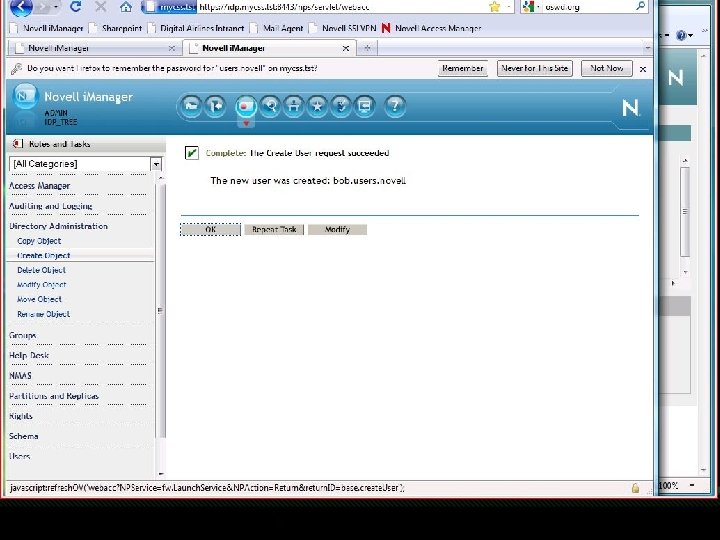Open the list all tabs dropdown arrow
This screenshot has width=720, height=540.
pos(647,48)
